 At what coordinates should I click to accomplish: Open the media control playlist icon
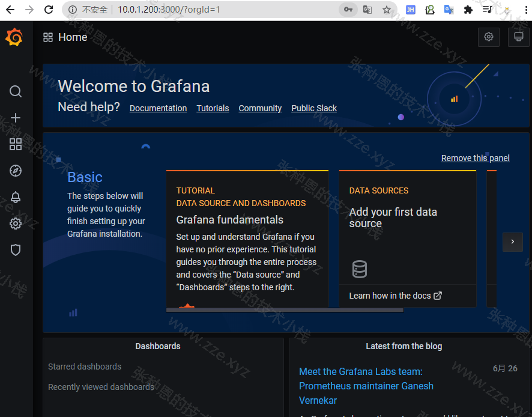487,10
